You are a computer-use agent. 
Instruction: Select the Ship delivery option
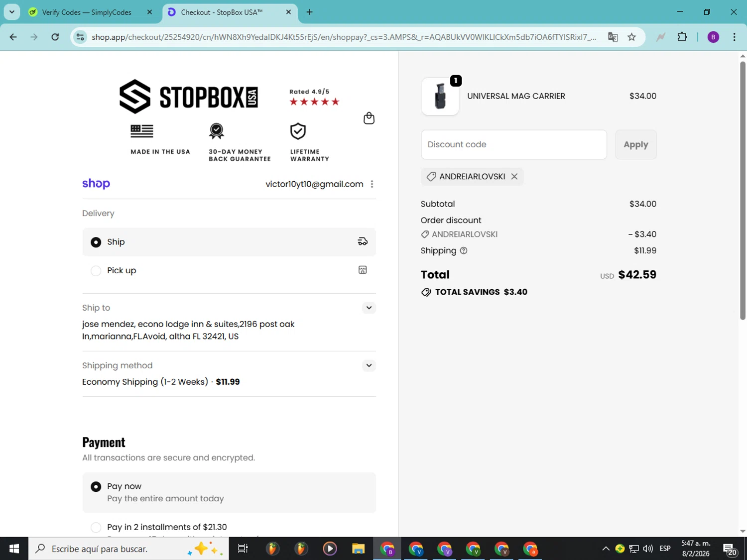coord(229,242)
